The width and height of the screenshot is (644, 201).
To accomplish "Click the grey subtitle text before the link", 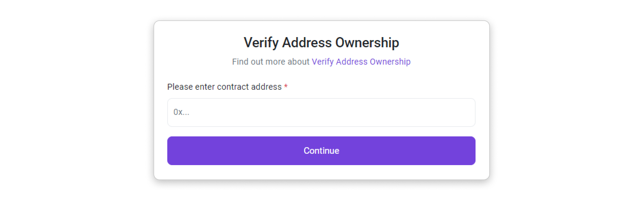I will pyautogui.click(x=271, y=62).
